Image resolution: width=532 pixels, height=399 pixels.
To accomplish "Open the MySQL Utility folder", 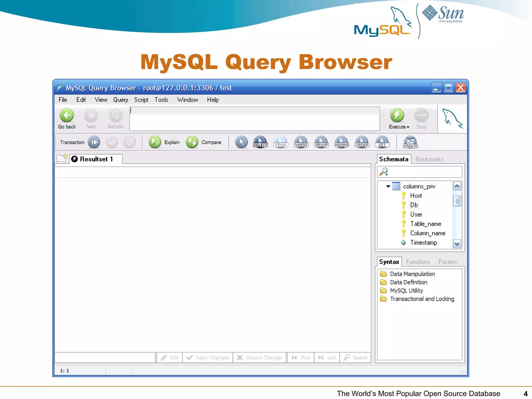I will click(x=401, y=290).
